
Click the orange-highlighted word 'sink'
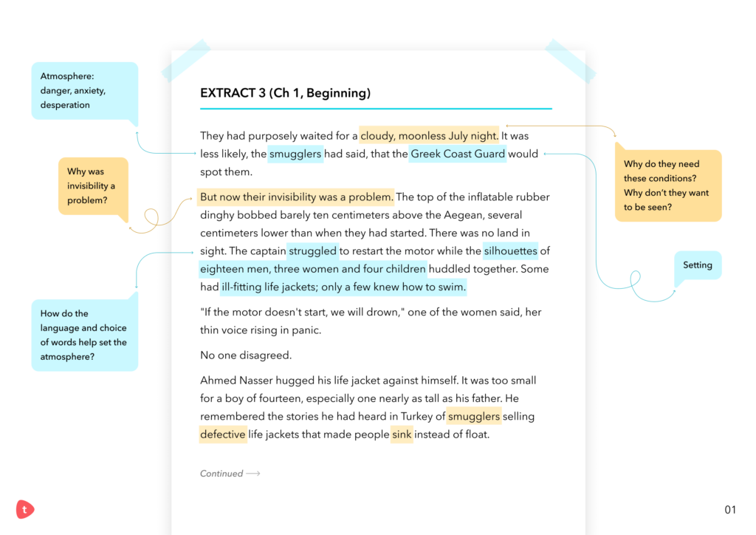(x=402, y=435)
